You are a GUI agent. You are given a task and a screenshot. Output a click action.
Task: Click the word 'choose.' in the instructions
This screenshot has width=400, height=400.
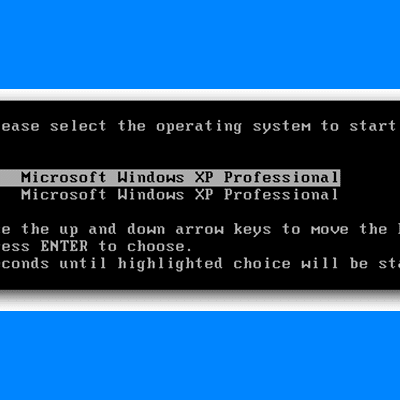point(160,247)
